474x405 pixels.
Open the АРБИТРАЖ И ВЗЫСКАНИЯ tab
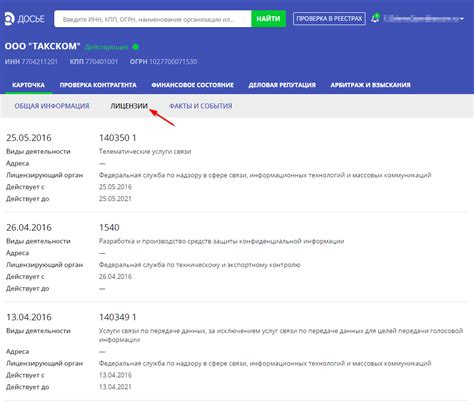coord(370,85)
